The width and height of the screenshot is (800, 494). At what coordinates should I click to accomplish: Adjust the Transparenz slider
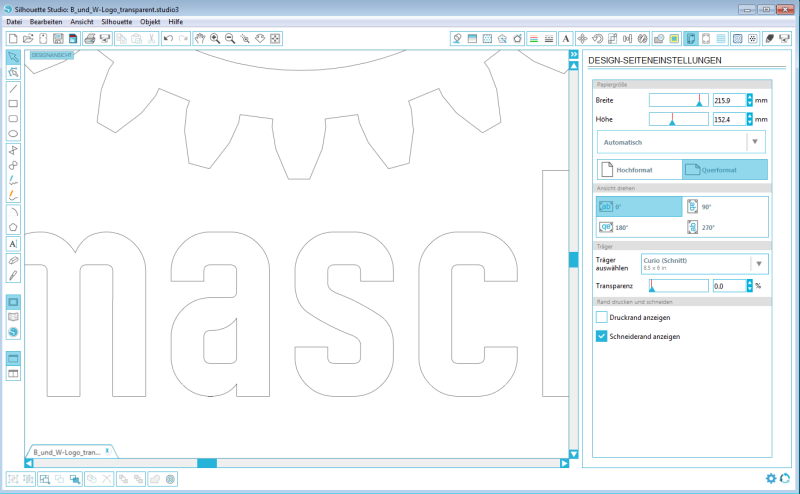click(679, 286)
